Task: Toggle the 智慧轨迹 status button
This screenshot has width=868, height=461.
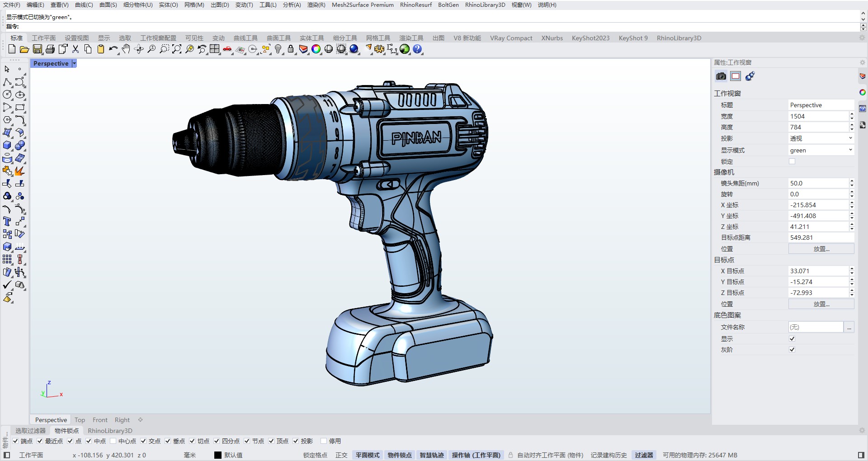Action: [x=432, y=455]
